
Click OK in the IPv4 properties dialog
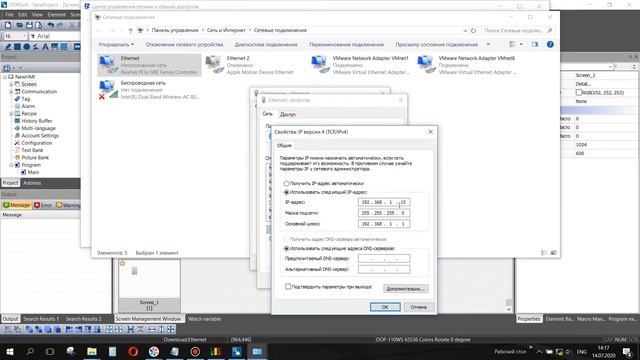click(x=385, y=307)
